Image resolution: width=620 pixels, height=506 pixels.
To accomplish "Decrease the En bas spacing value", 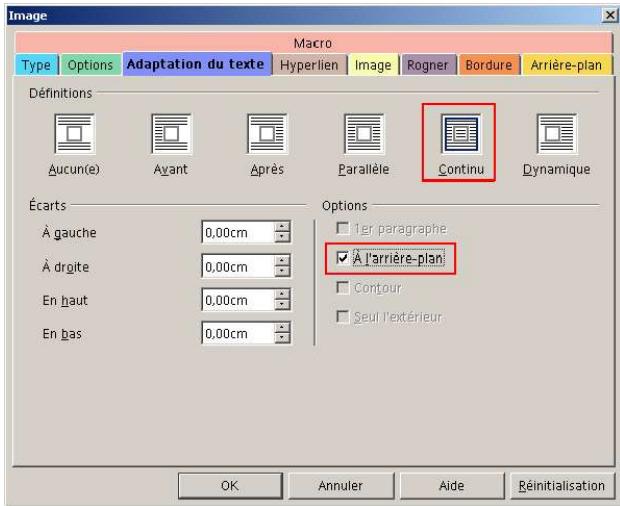I will [x=282, y=338].
